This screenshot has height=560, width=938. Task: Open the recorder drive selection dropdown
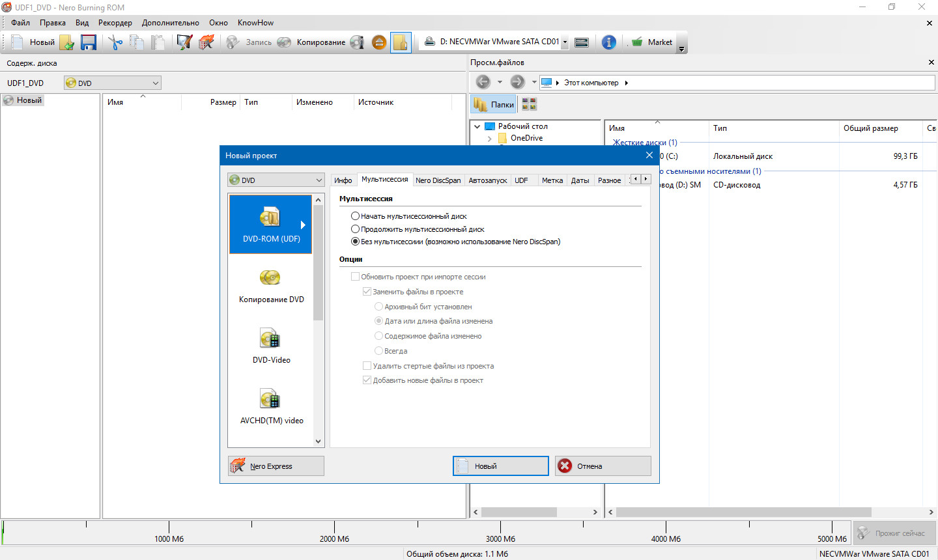pos(565,42)
